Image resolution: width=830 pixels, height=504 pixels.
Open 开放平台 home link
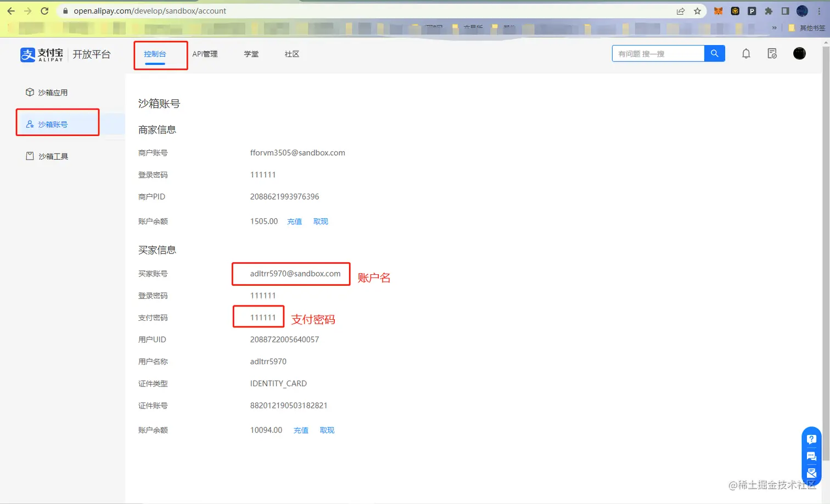[92, 54]
